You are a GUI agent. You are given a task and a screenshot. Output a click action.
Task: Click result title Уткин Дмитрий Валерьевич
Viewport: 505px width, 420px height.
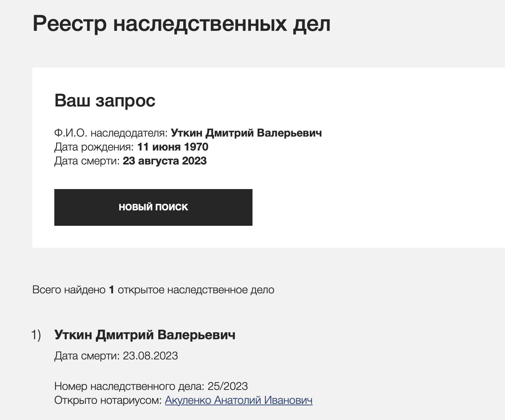click(145, 335)
